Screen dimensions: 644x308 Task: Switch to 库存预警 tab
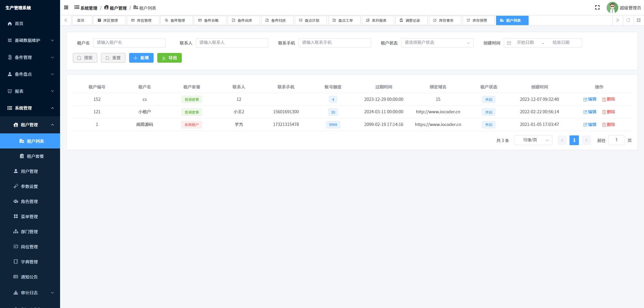point(478,20)
